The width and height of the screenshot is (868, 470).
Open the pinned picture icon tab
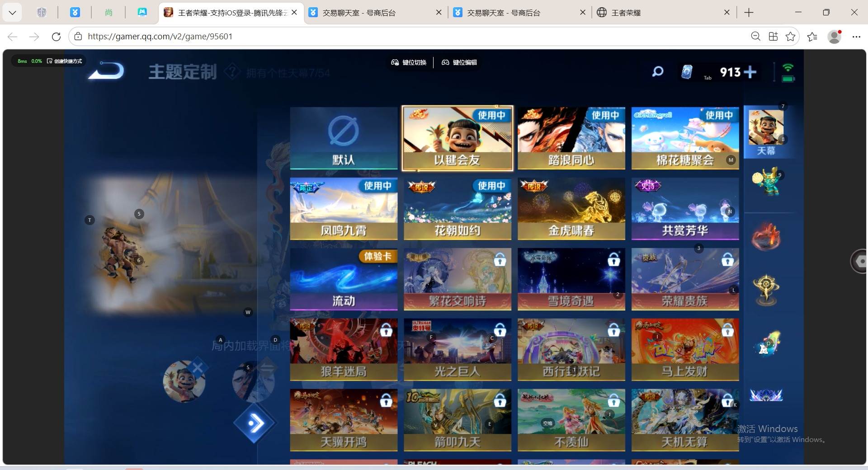pyautogui.click(x=142, y=13)
